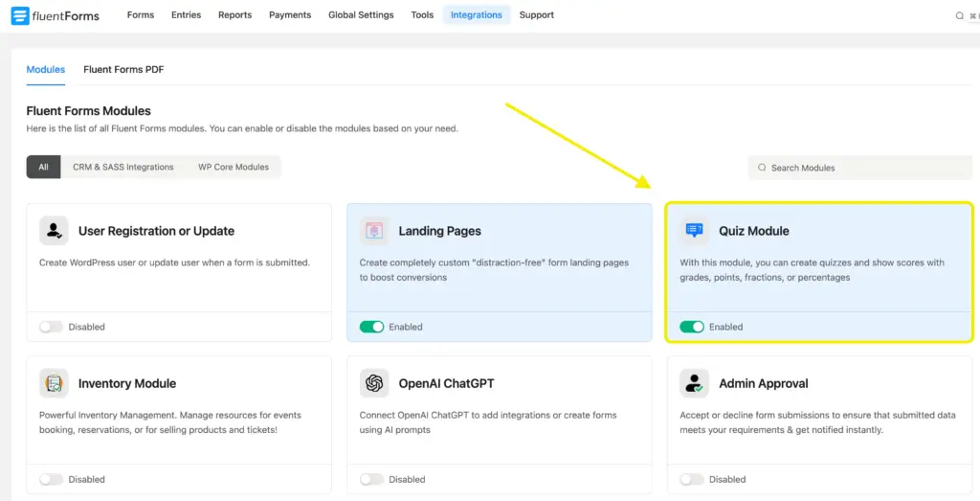Disable the Landing Pages toggle

[x=371, y=327]
